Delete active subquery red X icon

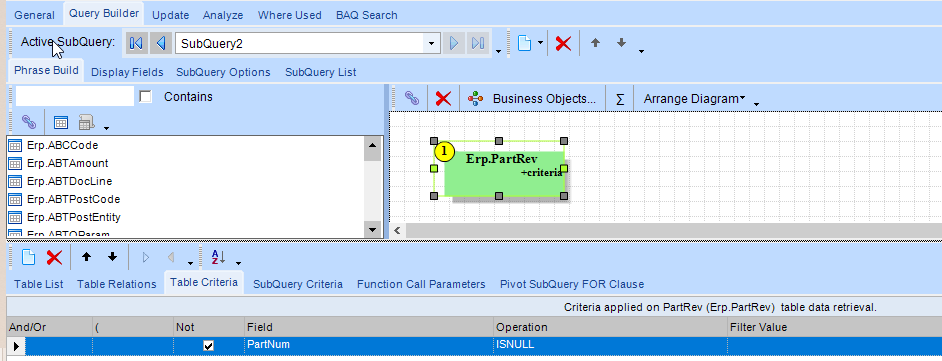(563, 43)
